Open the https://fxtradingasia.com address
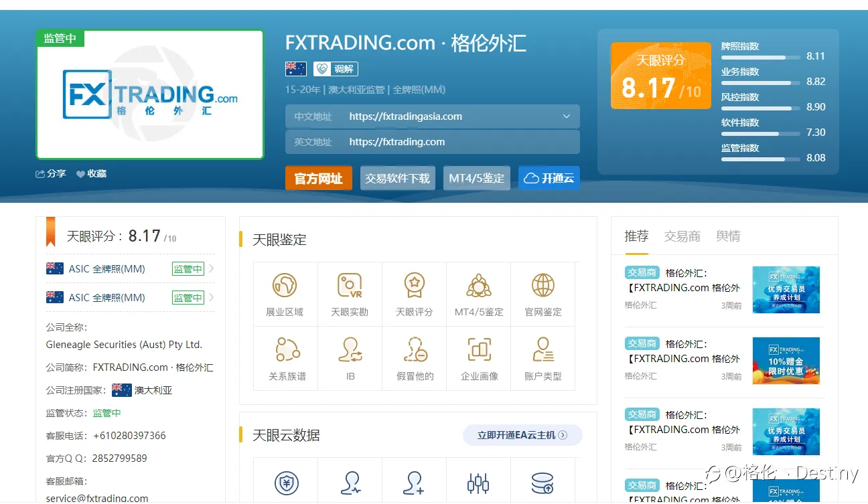Viewport: 868px width, 504px height. tap(406, 116)
